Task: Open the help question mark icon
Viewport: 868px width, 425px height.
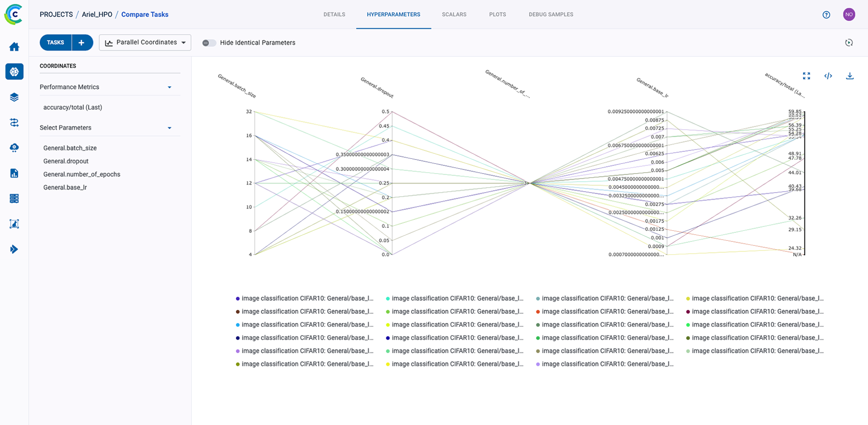Action: pyautogui.click(x=826, y=15)
